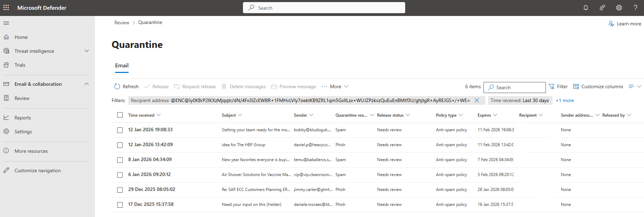Click the magnifier icon in top search box

pyautogui.click(x=252, y=8)
